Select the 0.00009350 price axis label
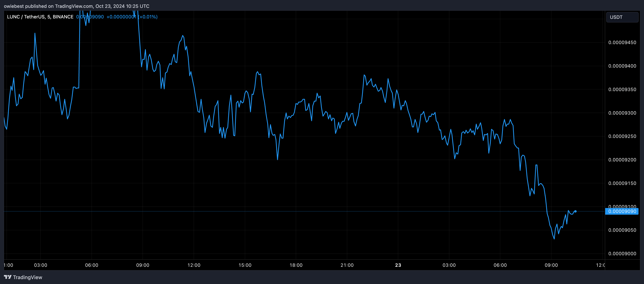 click(622, 90)
